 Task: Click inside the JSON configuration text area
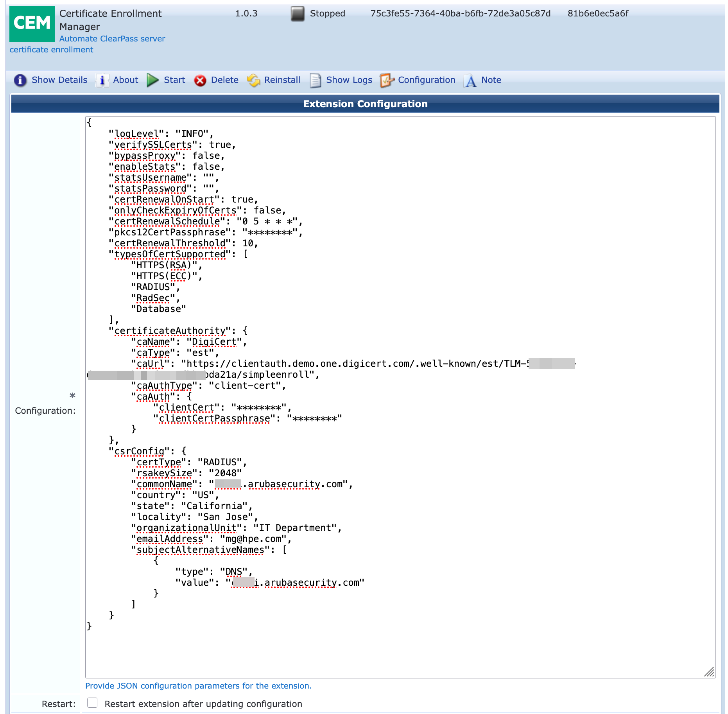(x=400, y=397)
